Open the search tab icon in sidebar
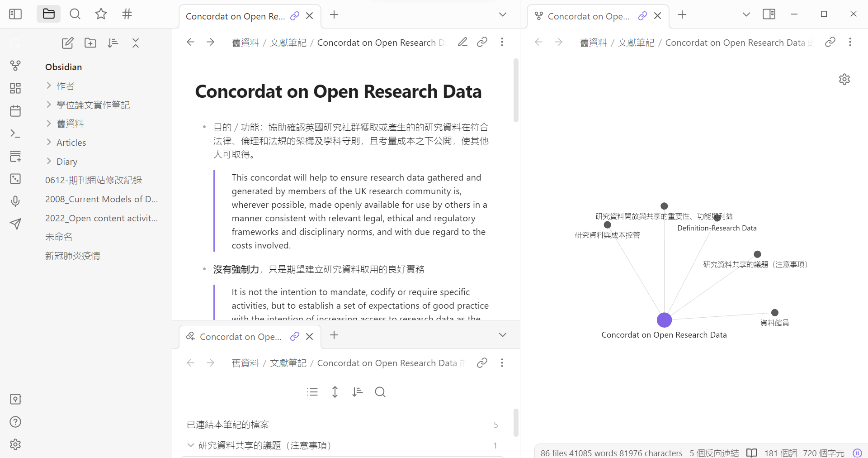Image resolution: width=868 pixels, height=458 pixels. 75,14
